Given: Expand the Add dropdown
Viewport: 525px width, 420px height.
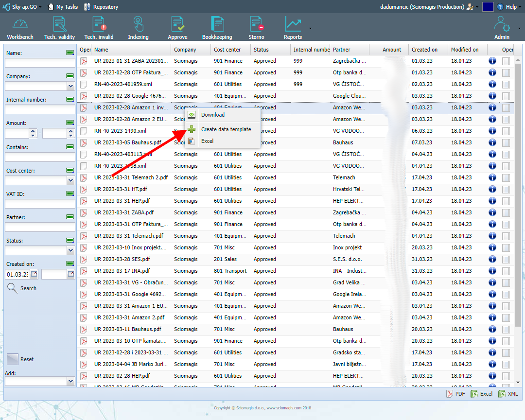Looking at the screenshot, I should tap(70, 381).
